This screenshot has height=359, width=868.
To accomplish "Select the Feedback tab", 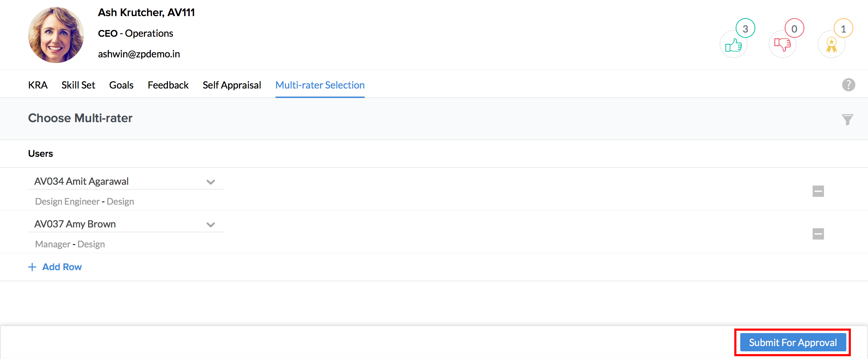I will point(168,85).
